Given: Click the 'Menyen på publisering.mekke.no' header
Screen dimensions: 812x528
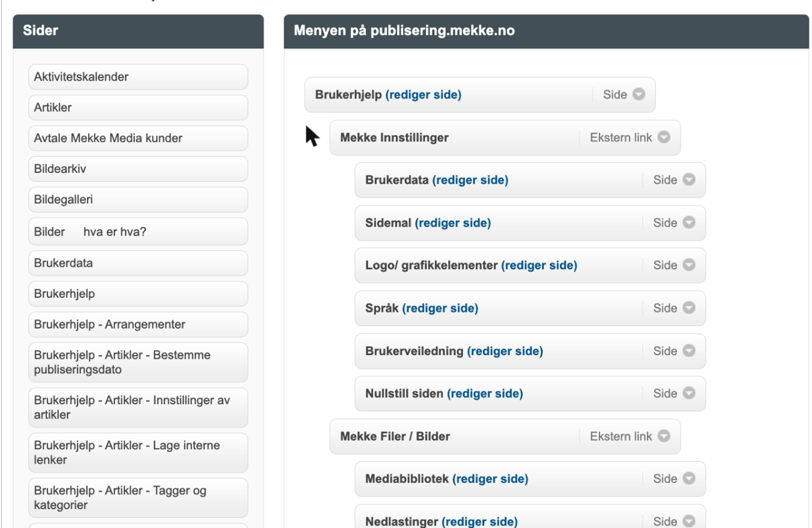Looking at the screenshot, I should click(547, 31).
